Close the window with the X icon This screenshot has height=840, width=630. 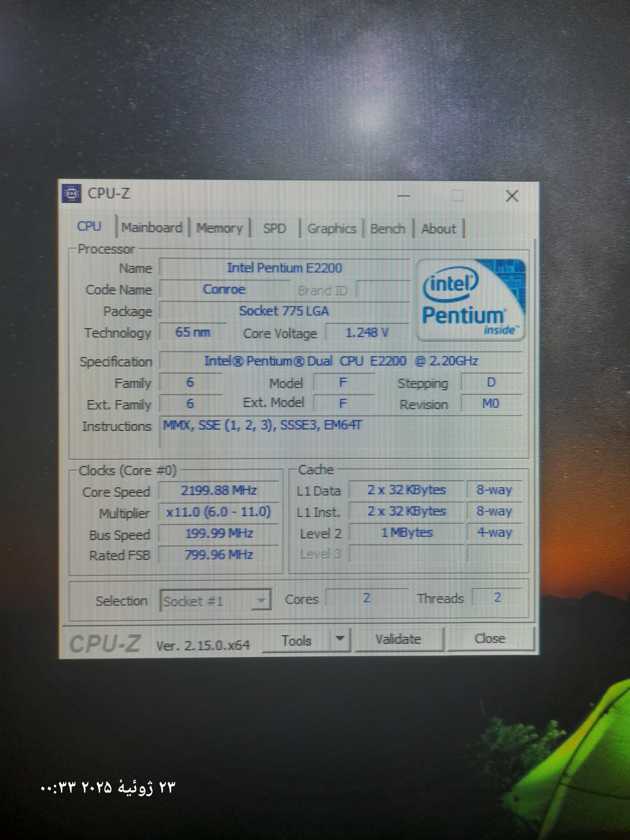point(512,196)
